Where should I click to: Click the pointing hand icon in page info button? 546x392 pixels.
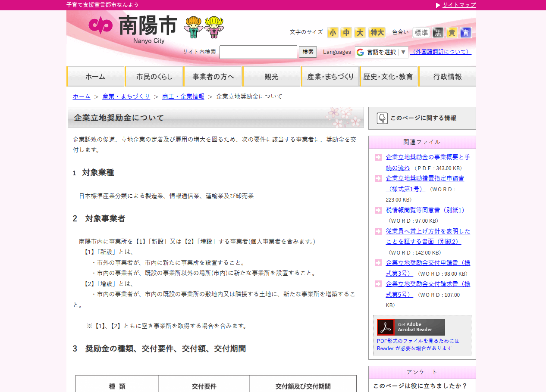382,118
